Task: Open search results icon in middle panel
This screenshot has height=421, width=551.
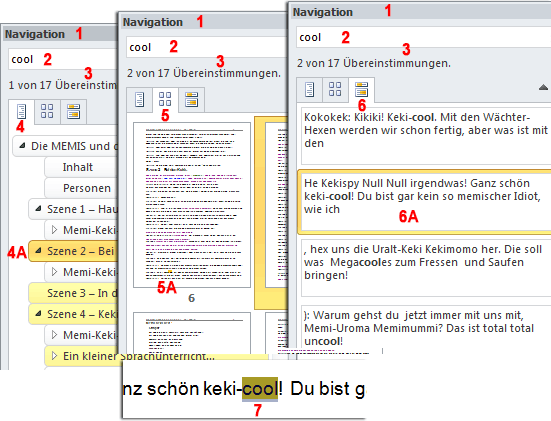Action: [x=192, y=99]
